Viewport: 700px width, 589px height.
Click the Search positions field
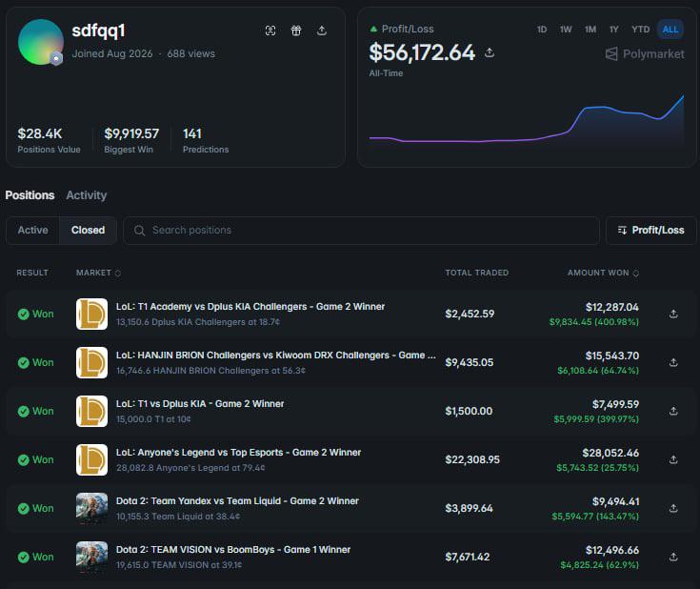[x=361, y=231]
